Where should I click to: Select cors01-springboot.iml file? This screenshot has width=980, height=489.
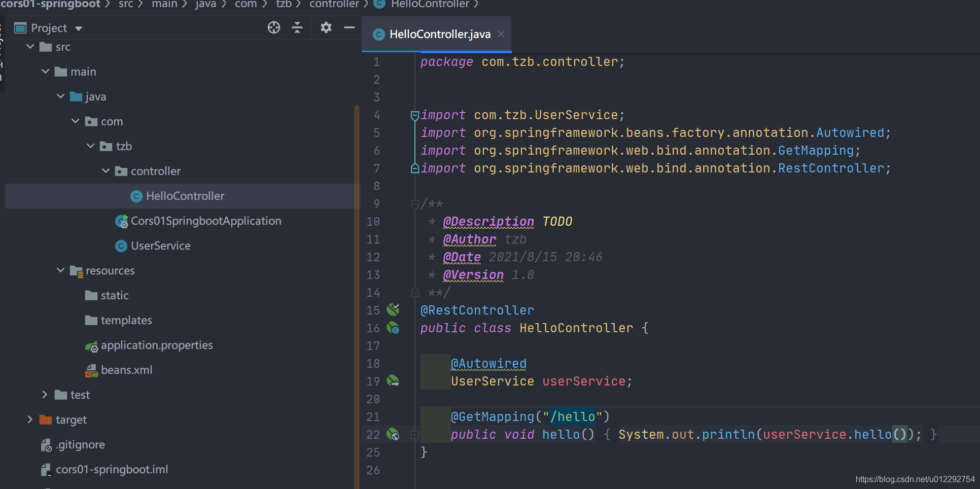(112, 470)
